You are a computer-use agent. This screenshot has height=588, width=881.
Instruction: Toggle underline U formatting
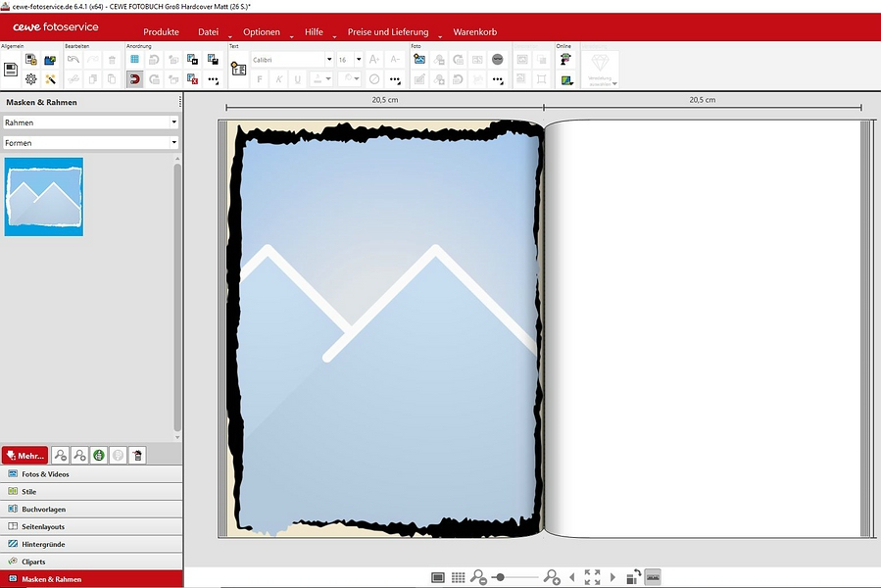point(298,79)
